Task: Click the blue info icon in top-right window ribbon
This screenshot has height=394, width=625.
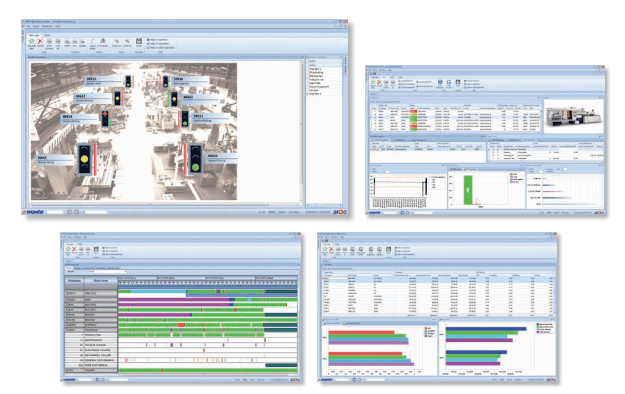Action: [x=440, y=82]
